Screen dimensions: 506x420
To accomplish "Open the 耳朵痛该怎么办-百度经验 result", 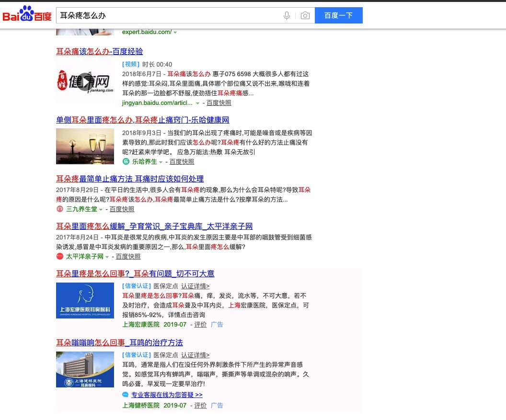I will pyautogui.click(x=99, y=51).
